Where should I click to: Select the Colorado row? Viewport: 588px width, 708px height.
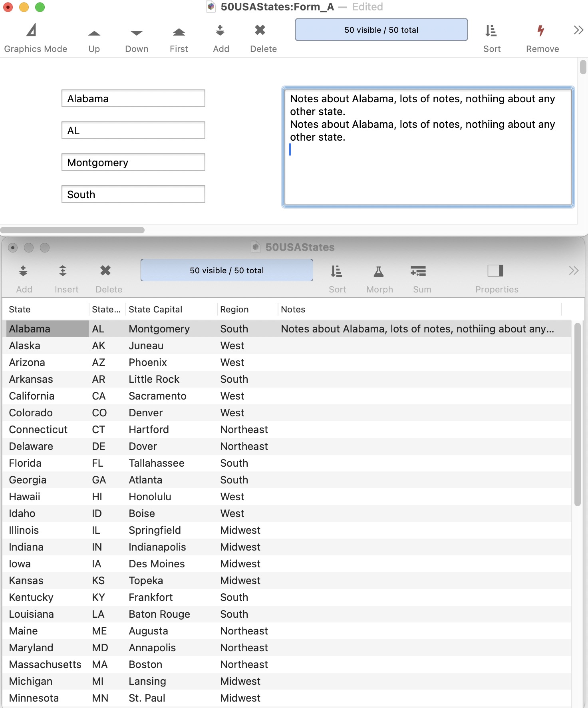click(287, 413)
